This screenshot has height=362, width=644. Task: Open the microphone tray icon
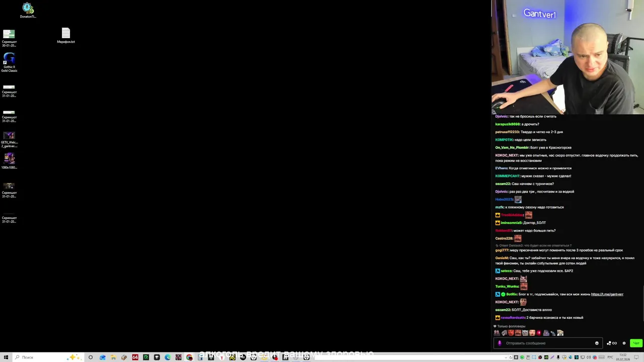pyautogui.click(x=558, y=357)
